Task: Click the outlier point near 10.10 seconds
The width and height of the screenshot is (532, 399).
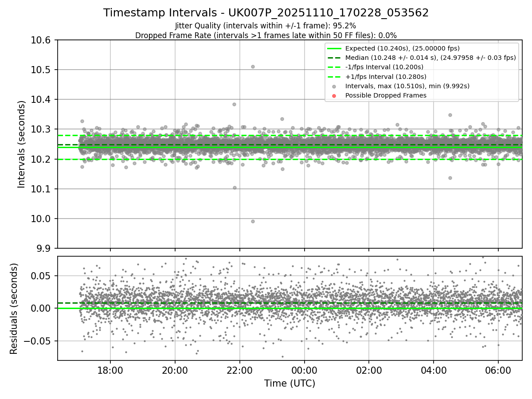Action: point(235,188)
